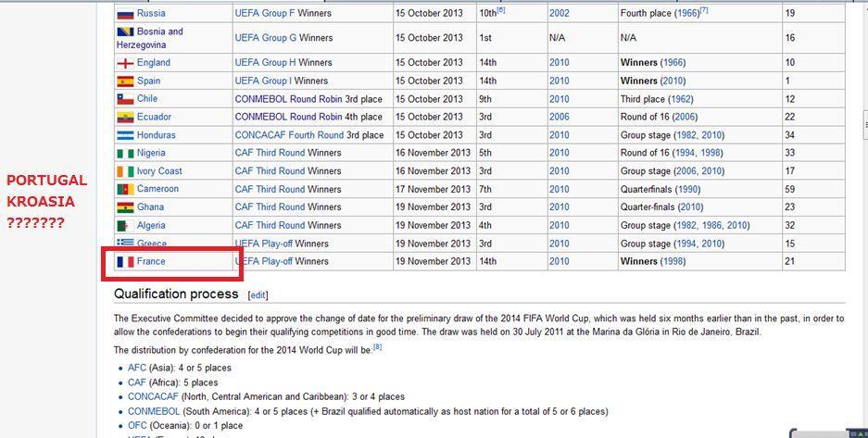Image resolution: width=868 pixels, height=438 pixels.
Task: Follow the UEFA Group I link
Action: [x=263, y=81]
